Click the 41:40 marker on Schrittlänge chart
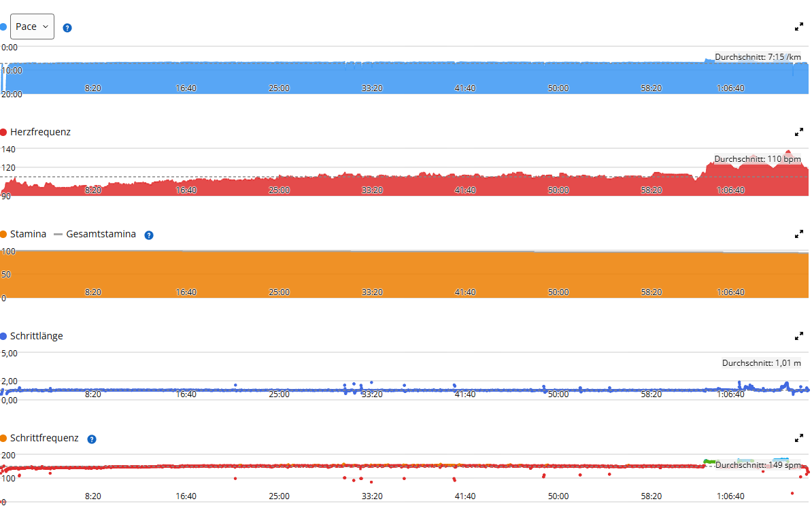The image size is (812, 510). [x=465, y=394]
